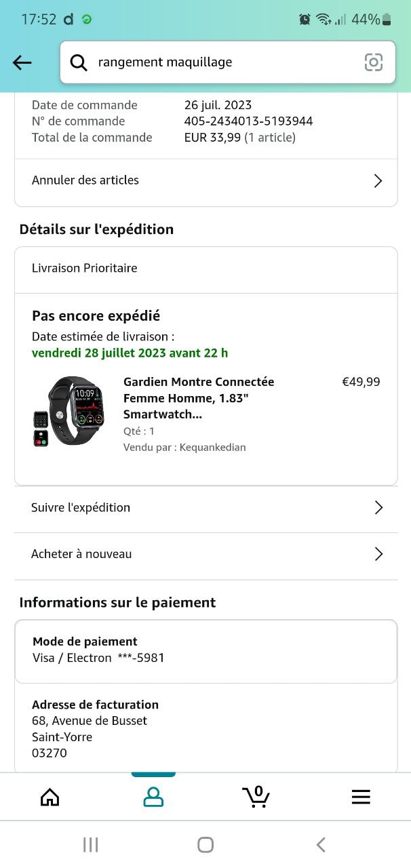This screenshot has width=411, height=868.
Task: Tap Android home navigation button
Action: [206, 844]
